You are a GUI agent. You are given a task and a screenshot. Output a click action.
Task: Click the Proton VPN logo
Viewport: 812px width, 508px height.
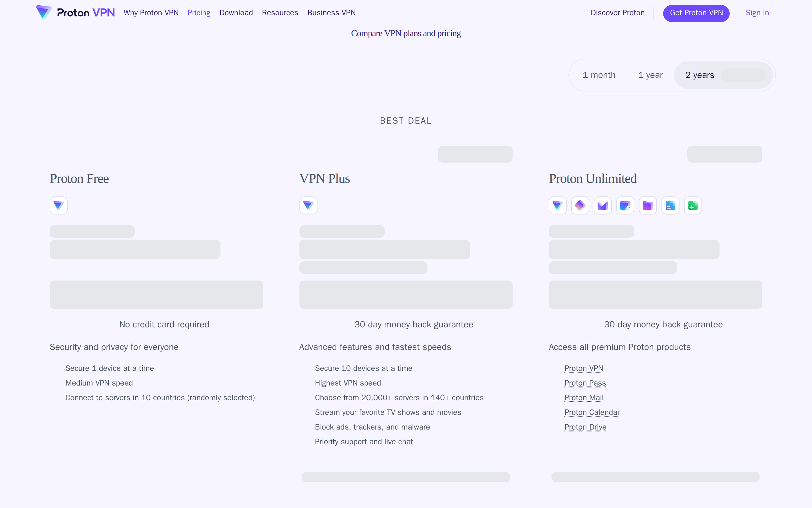click(x=76, y=13)
